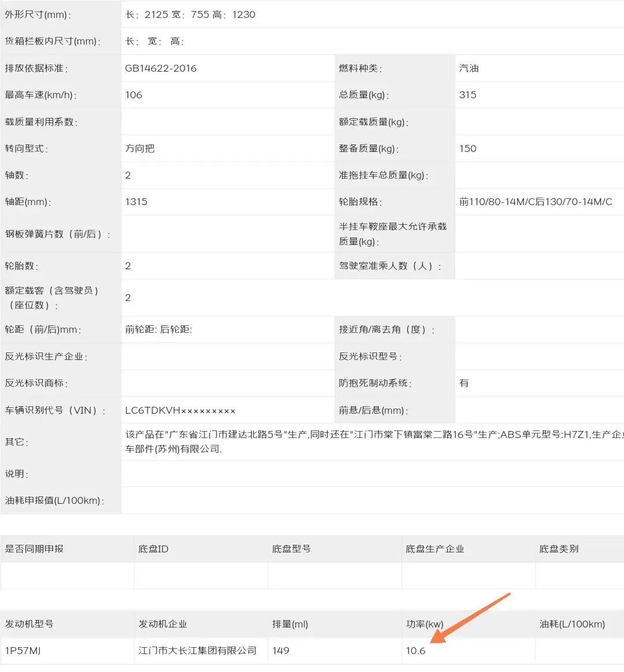Select label 总质量(kg)

pos(364,95)
